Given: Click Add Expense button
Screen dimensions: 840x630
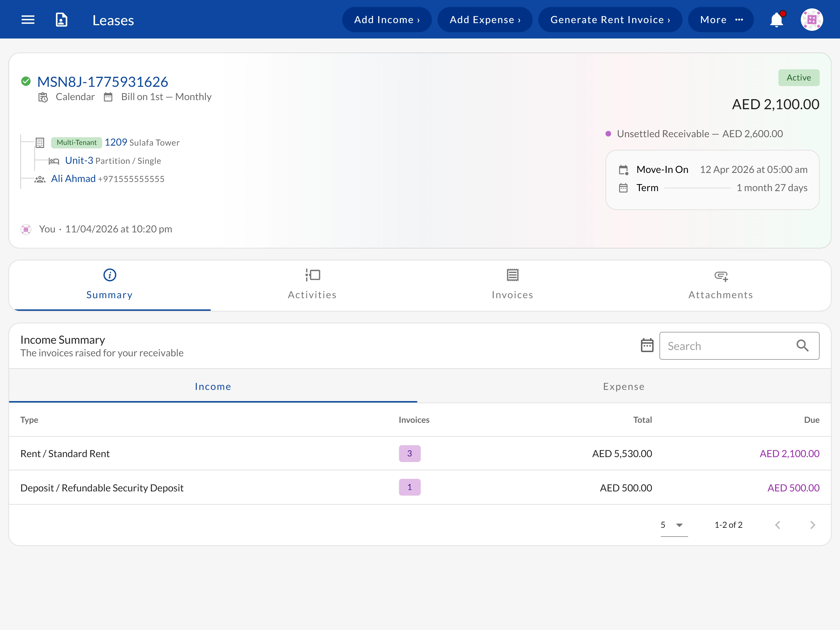Looking at the screenshot, I should [x=485, y=20].
